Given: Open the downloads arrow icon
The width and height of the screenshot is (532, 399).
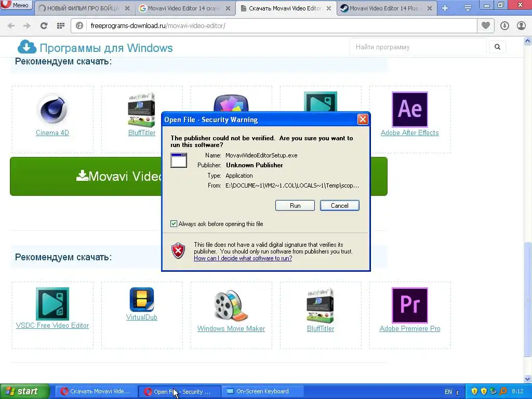Looking at the screenshot, I should click(504, 25).
